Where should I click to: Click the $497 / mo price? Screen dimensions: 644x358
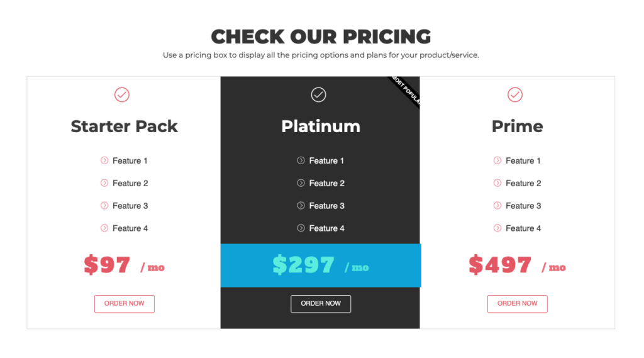(x=517, y=266)
